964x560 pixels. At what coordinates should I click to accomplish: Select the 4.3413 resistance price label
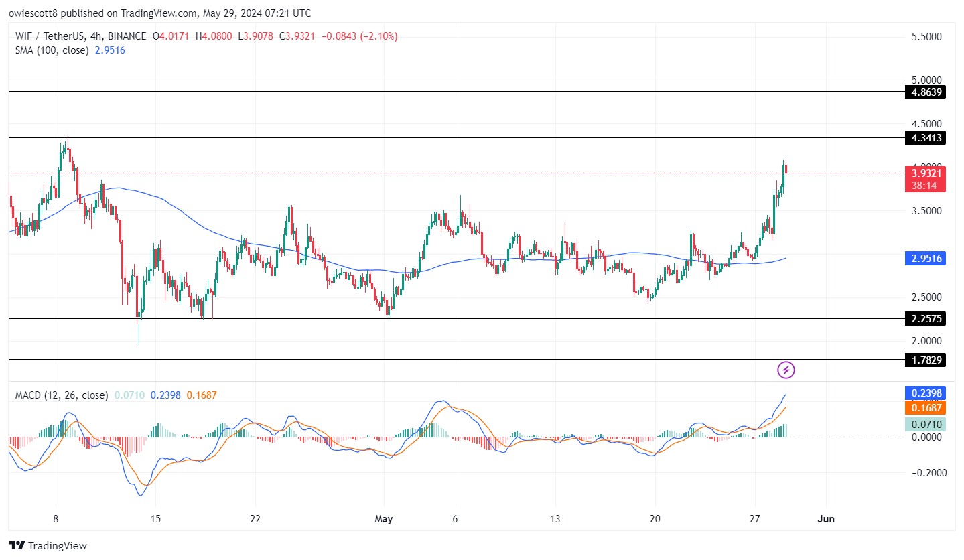coord(924,138)
